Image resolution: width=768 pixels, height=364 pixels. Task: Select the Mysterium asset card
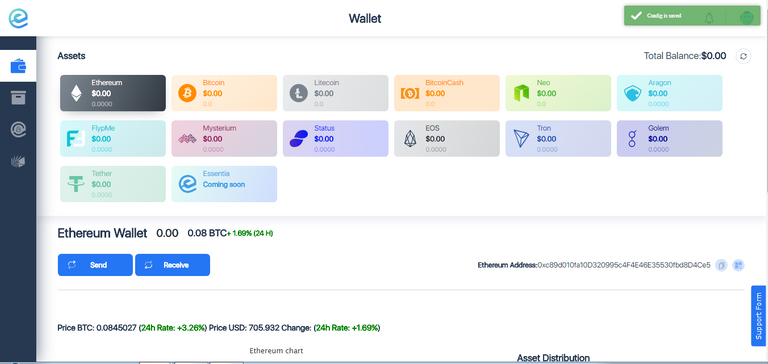[x=224, y=139]
